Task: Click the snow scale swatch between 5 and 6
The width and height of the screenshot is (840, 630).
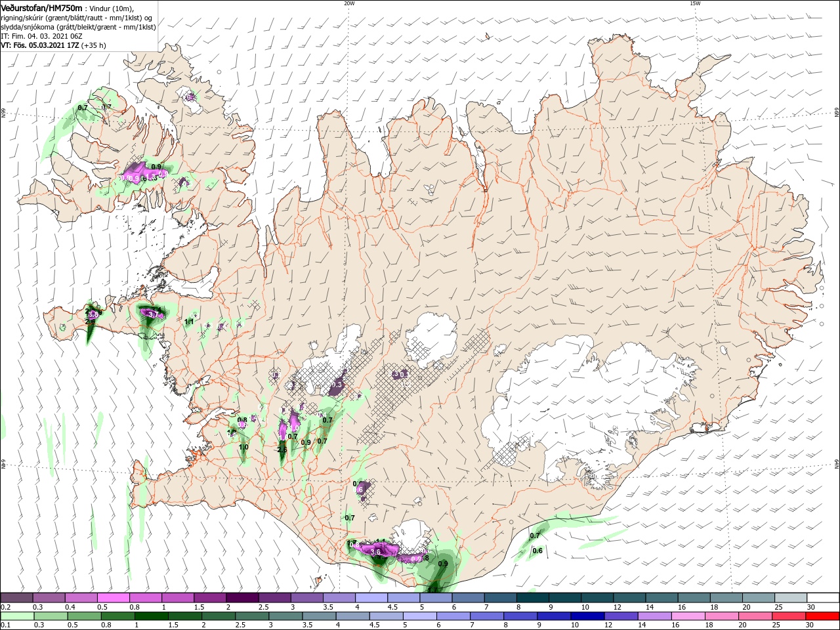Action: (x=435, y=598)
